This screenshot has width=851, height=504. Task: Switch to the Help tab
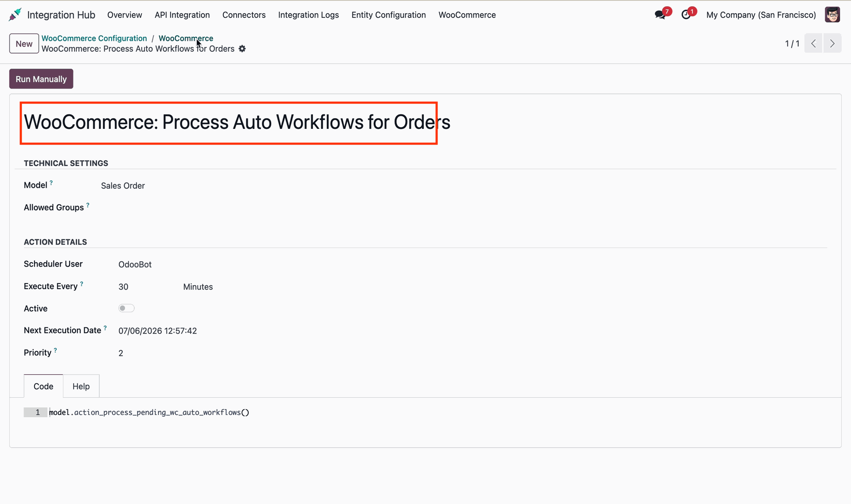81,386
